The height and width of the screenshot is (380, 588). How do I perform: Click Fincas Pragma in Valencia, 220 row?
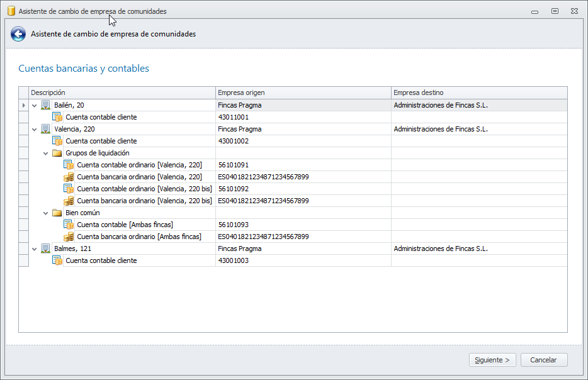click(240, 130)
